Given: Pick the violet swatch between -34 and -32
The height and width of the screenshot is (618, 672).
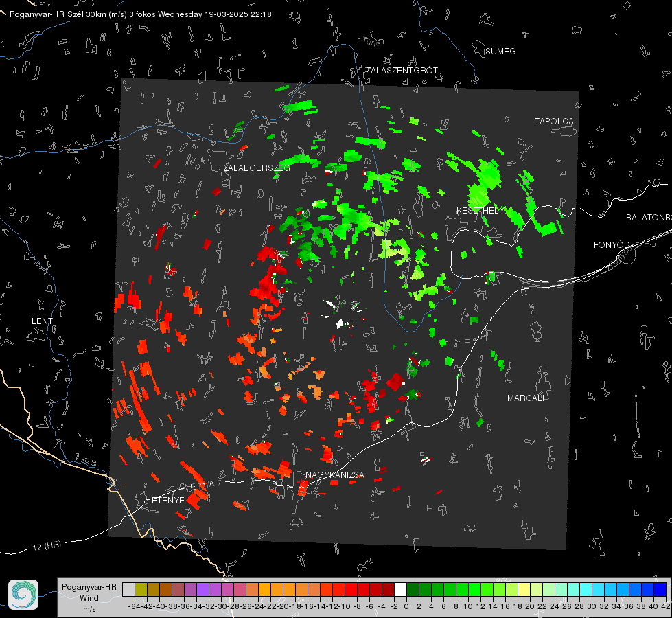Looking at the screenshot, I should click(x=202, y=589).
